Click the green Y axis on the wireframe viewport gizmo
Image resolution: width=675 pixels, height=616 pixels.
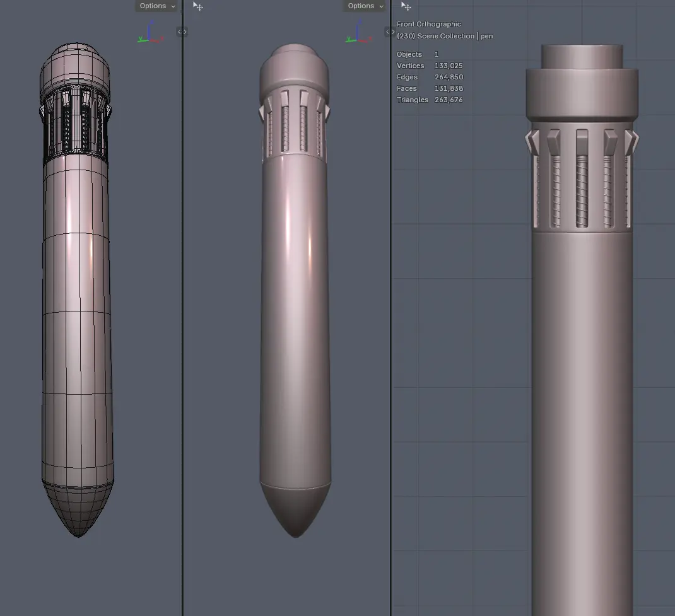point(141,40)
